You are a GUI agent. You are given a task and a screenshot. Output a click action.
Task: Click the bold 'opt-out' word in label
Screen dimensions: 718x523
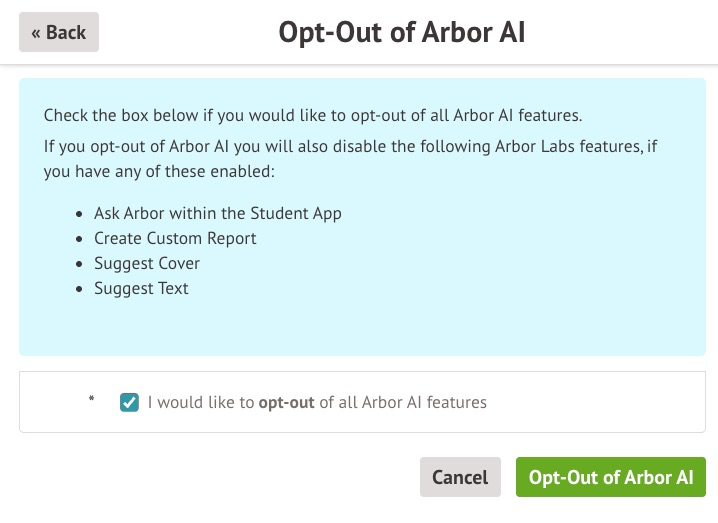pyautogui.click(x=286, y=402)
